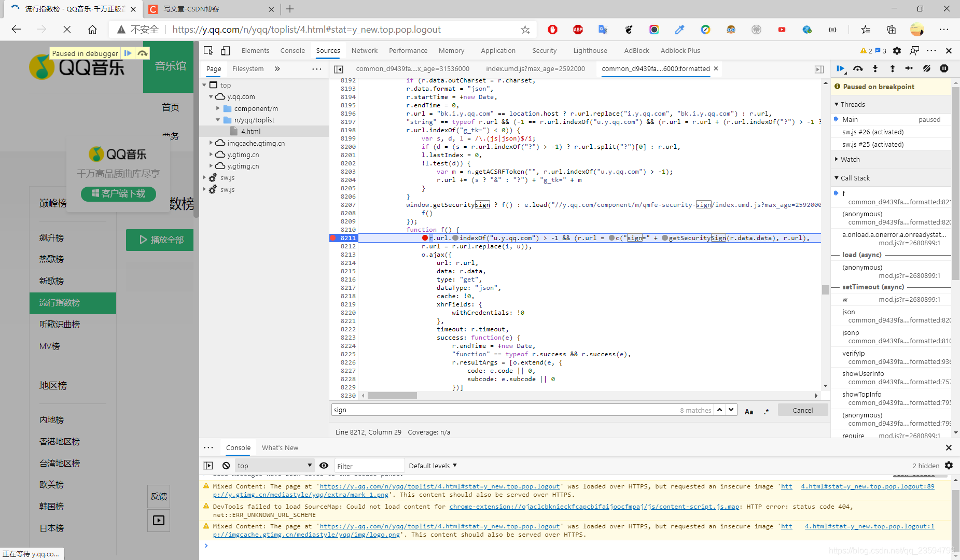The height and width of the screenshot is (560, 960).
Task: Open the live expression eye icon in console
Action: 324,466
